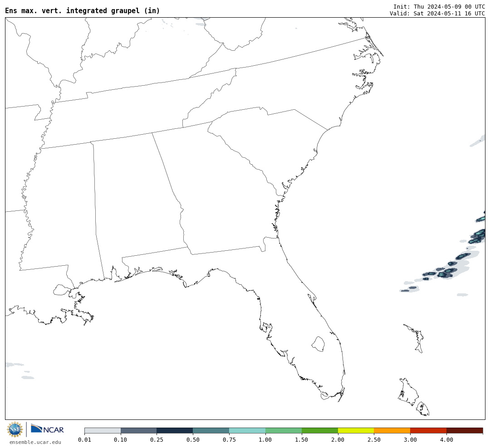
Task: Select the 0.01–0.10 light gray swatch
Action: pyautogui.click(x=103, y=431)
